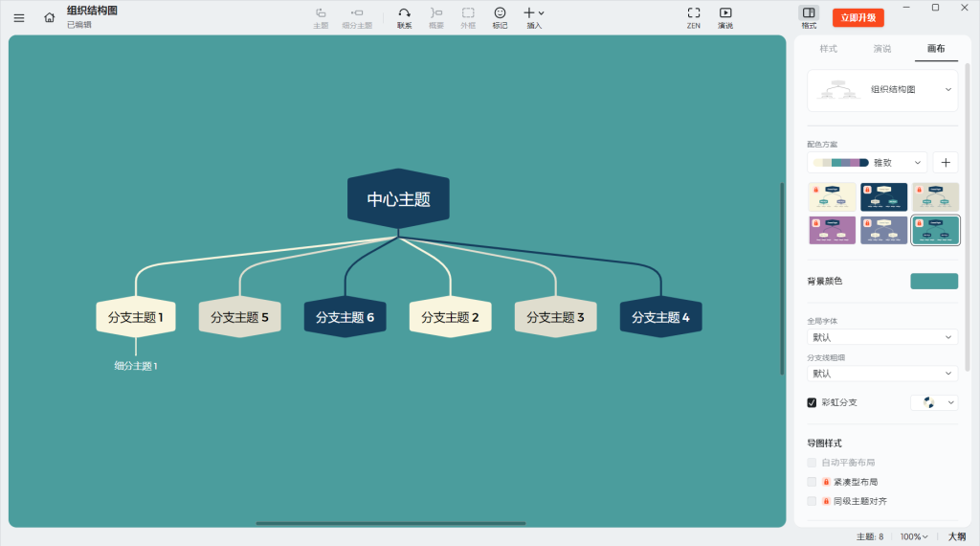Select the 分支主题 3 node

[x=555, y=317]
